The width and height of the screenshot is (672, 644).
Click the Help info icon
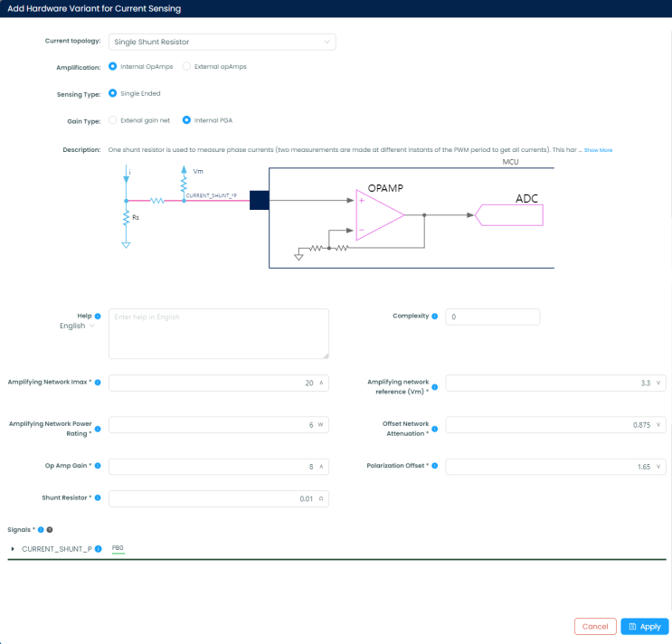pos(98,317)
